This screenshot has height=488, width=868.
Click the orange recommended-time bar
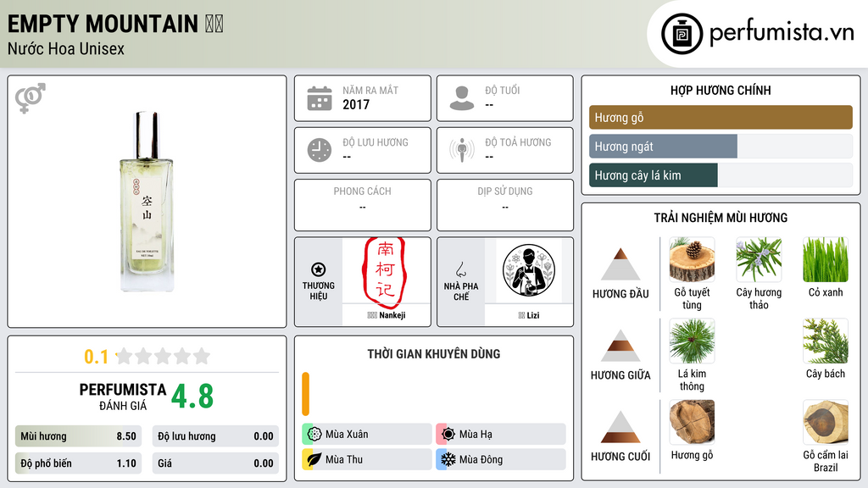[305, 394]
